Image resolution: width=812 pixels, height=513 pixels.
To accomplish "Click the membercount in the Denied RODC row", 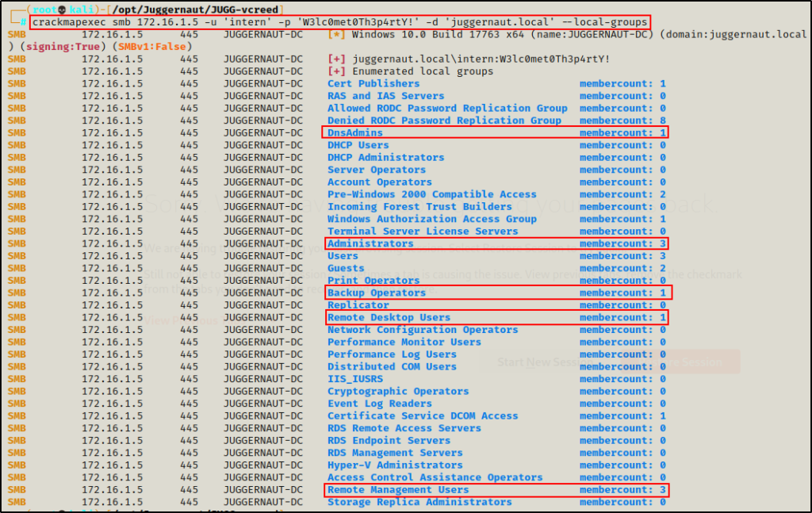I will [x=662, y=121].
